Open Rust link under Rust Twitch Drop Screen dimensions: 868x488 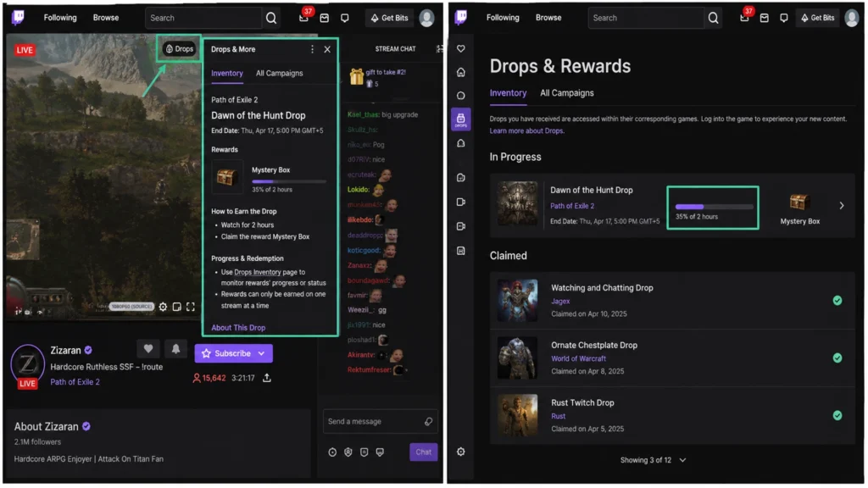click(558, 416)
